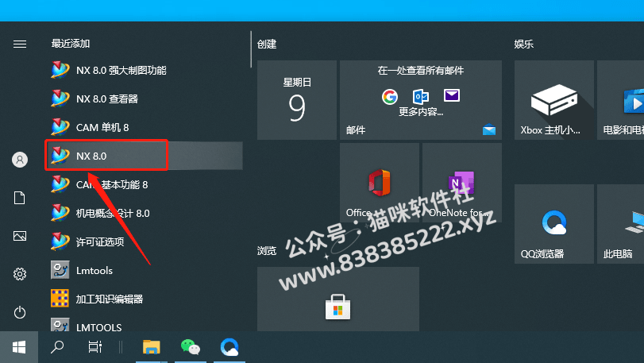Expand the Start menu hamburger

tap(20, 44)
